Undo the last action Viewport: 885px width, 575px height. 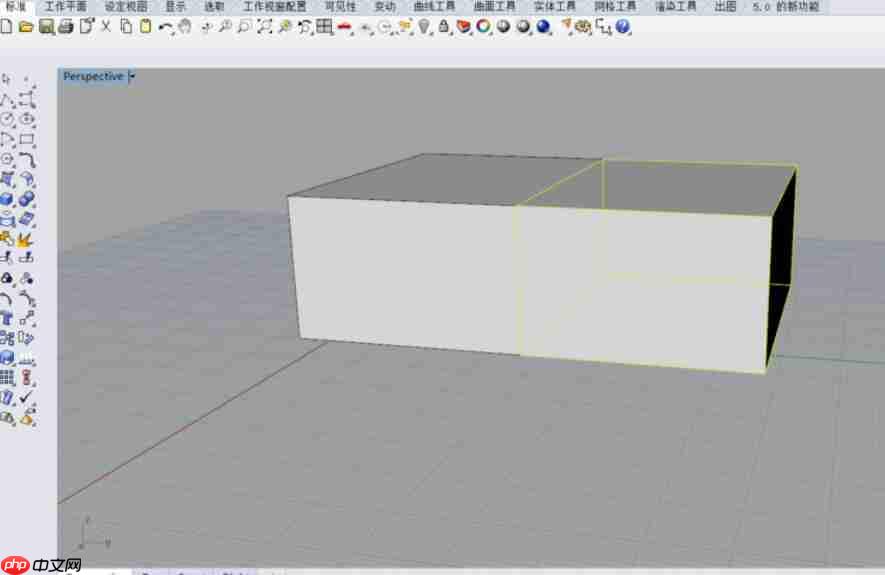click(165, 27)
